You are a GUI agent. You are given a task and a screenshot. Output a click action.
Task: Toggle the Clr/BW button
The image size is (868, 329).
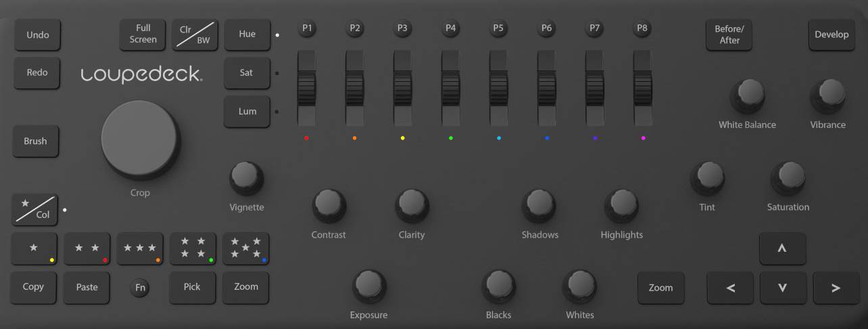click(194, 35)
